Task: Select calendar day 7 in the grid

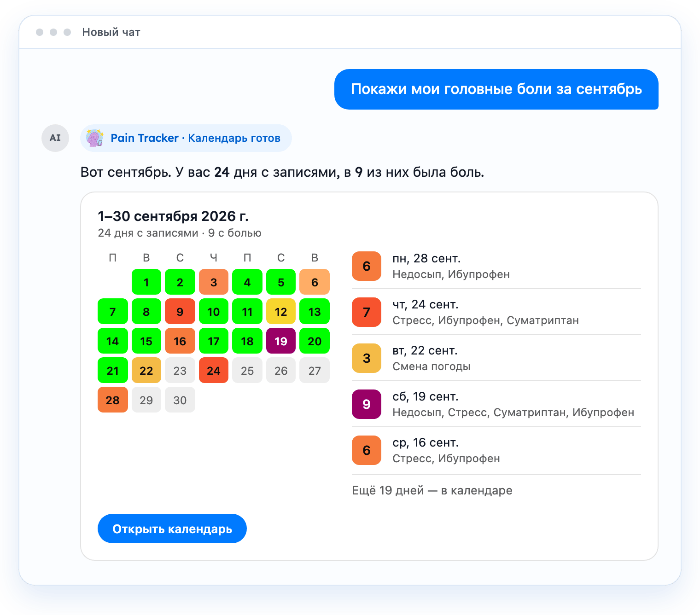Action: click(x=113, y=311)
